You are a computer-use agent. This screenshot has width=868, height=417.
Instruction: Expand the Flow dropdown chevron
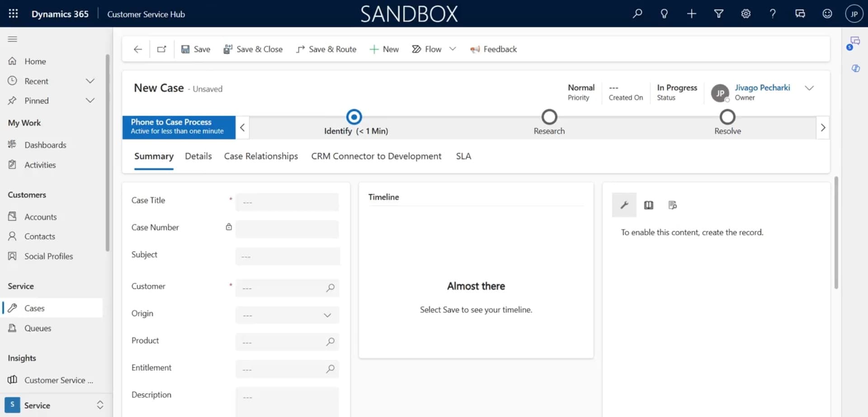[453, 49]
